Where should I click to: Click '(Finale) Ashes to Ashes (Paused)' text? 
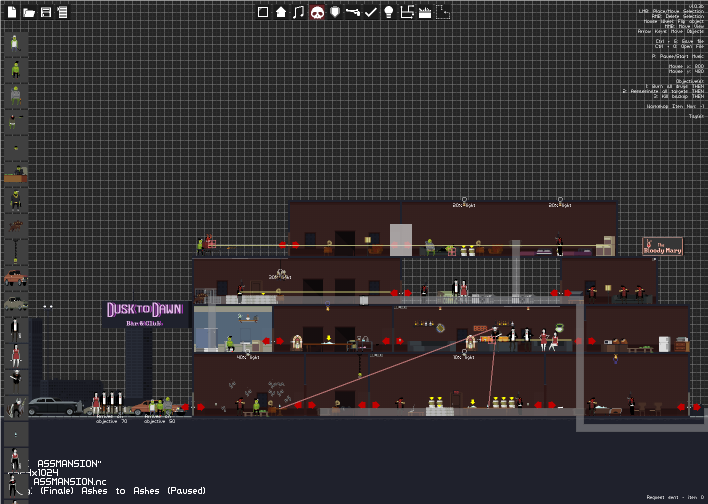123,490
